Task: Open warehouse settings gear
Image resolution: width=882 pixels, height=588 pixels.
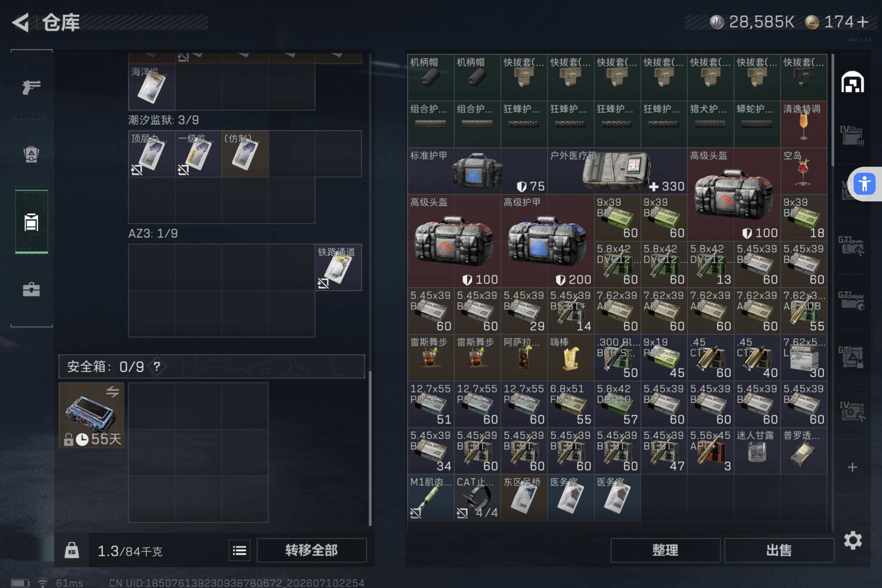Action: tap(853, 540)
